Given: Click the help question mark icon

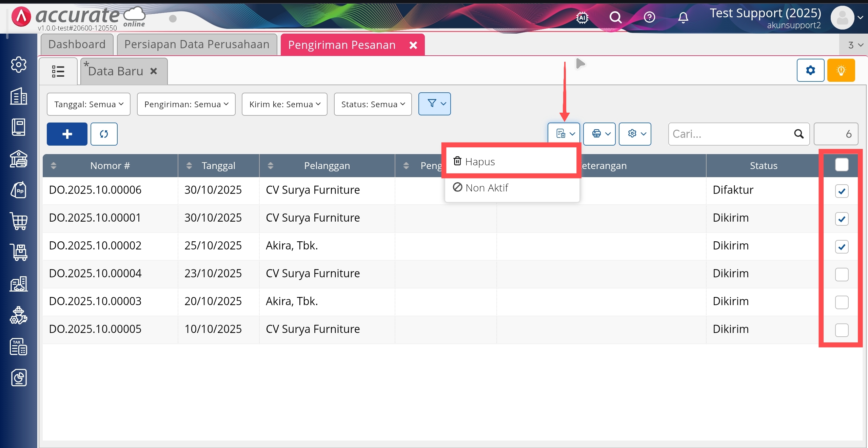Looking at the screenshot, I should [649, 17].
